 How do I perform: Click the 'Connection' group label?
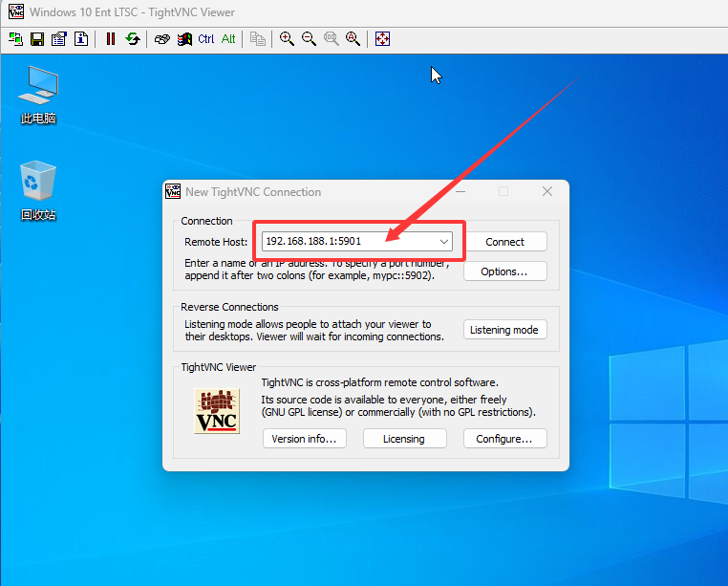pyautogui.click(x=206, y=221)
